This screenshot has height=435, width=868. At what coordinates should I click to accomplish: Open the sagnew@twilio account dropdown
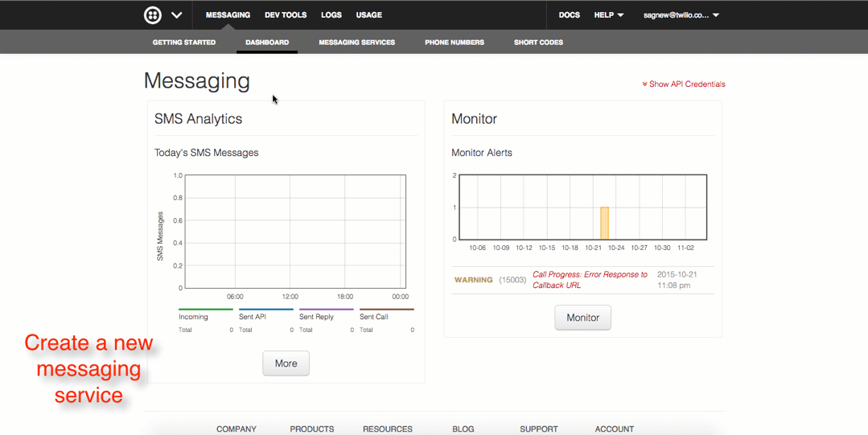(681, 15)
